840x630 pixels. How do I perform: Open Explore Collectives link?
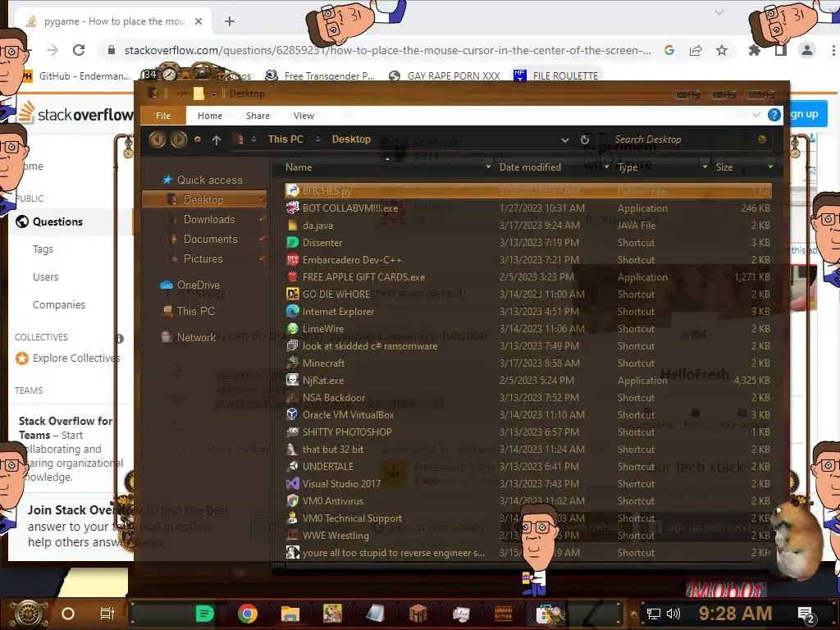click(x=76, y=358)
